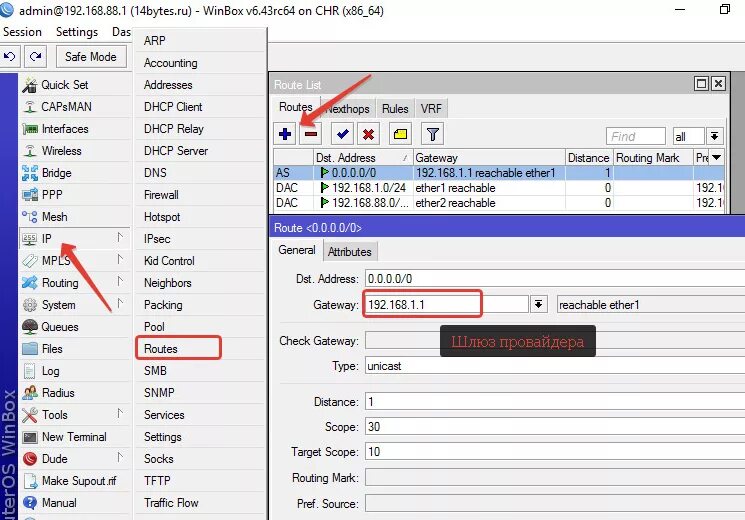Select Services in IP submenu
This screenshot has height=520, width=745.
coord(200,415)
